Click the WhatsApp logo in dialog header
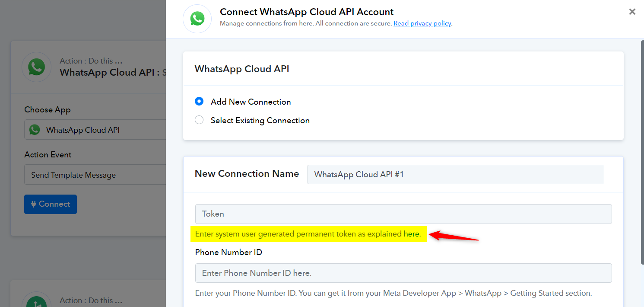The width and height of the screenshot is (644, 307). tap(197, 19)
